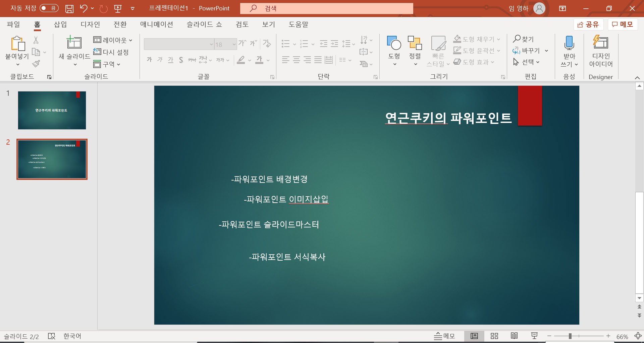Fit slide to current window icon
The width and height of the screenshot is (644, 343).
[638, 336]
